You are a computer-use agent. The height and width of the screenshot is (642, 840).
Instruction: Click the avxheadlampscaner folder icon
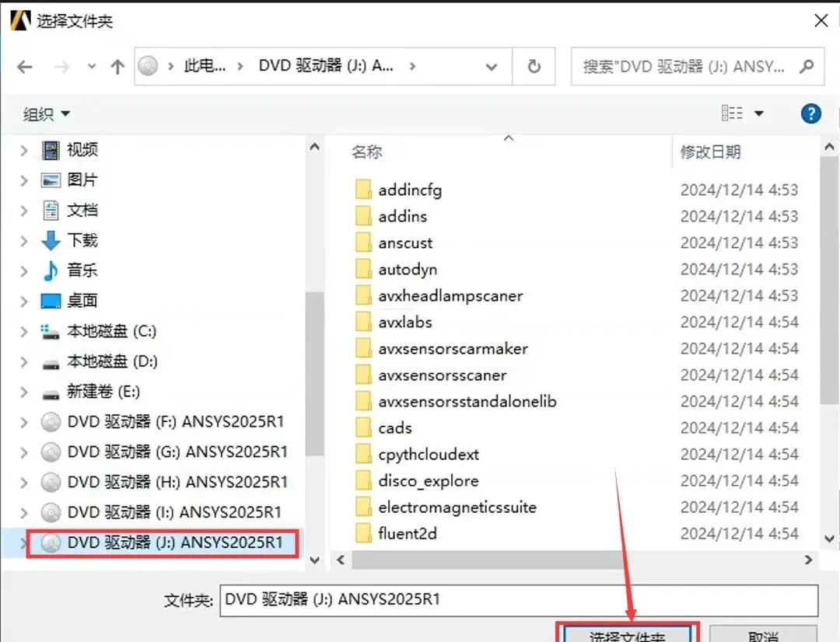click(363, 295)
